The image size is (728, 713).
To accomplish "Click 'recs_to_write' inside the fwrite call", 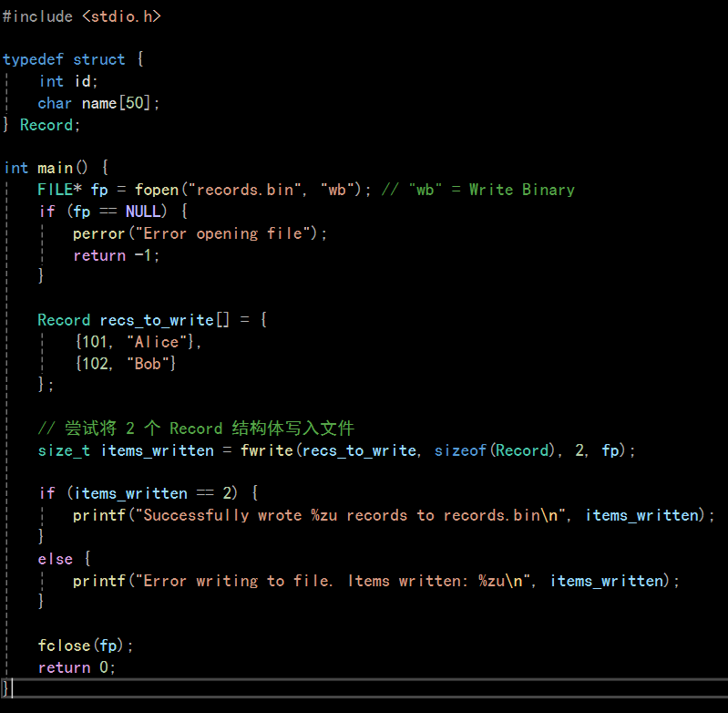I will point(359,450).
